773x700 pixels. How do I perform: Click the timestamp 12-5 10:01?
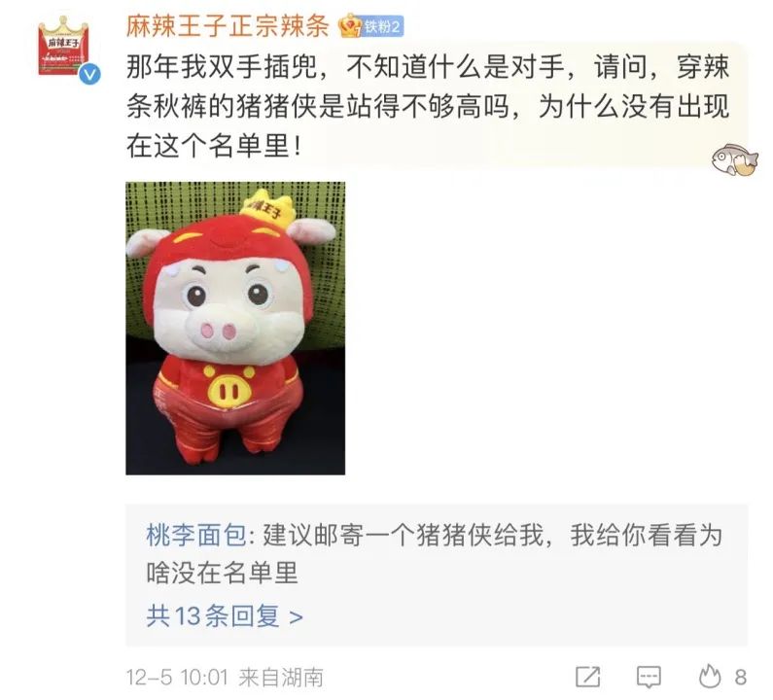pos(178,677)
